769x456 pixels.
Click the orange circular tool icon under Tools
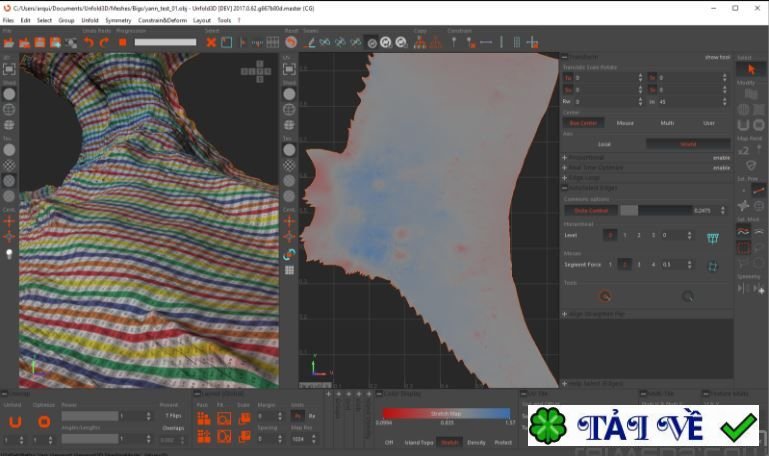tap(604, 296)
